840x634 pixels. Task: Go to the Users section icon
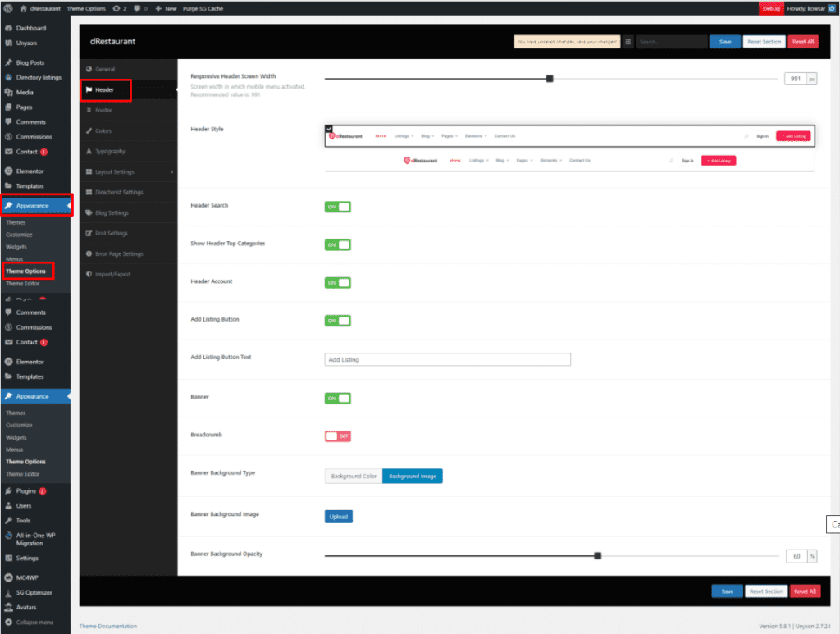[x=8, y=505]
